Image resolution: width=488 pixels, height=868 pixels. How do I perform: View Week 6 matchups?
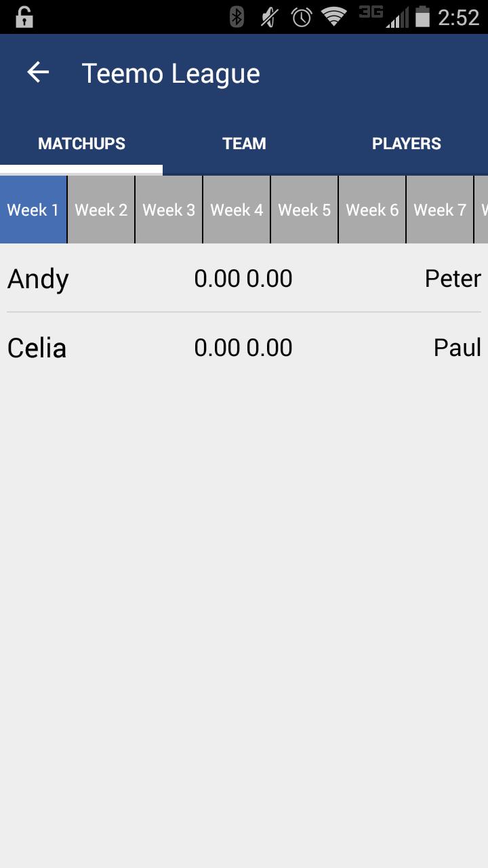372,210
